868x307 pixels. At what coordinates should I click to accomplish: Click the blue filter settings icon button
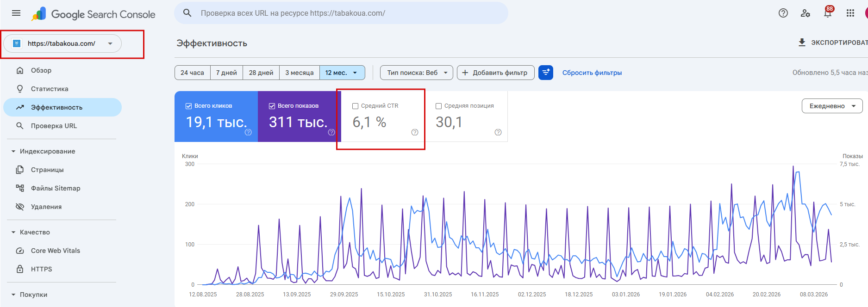(x=546, y=73)
